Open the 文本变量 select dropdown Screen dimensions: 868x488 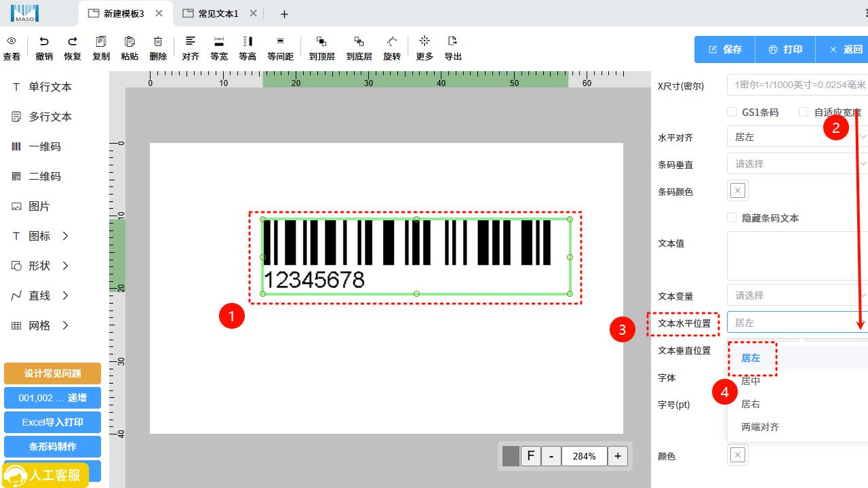797,296
